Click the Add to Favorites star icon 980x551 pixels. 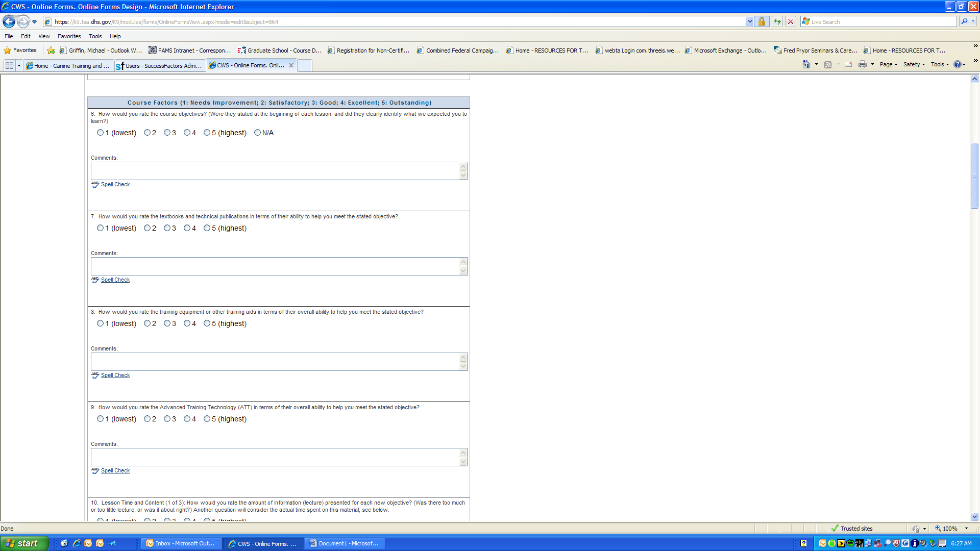[x=51, y=51]
